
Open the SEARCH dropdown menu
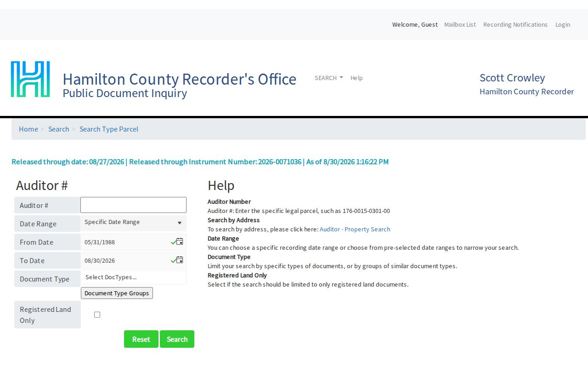(x=328, y=78)
